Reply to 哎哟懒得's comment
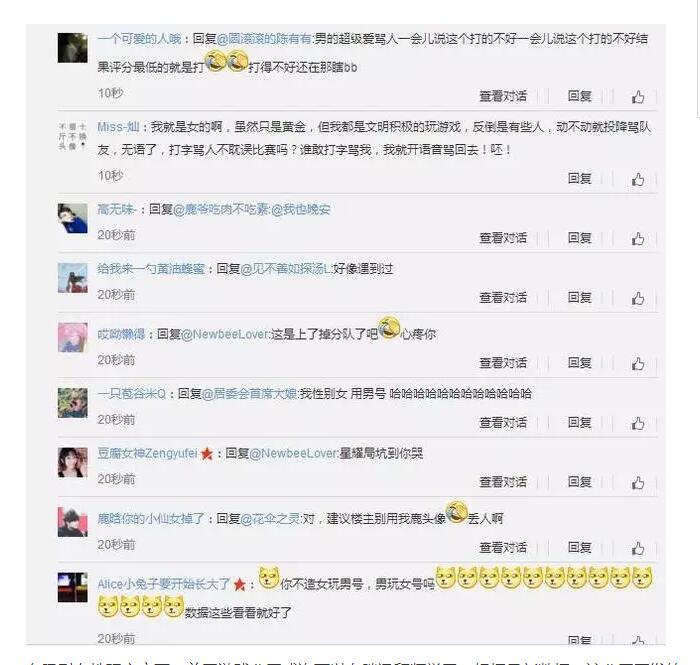700x665 pixels. click(579, 363)
